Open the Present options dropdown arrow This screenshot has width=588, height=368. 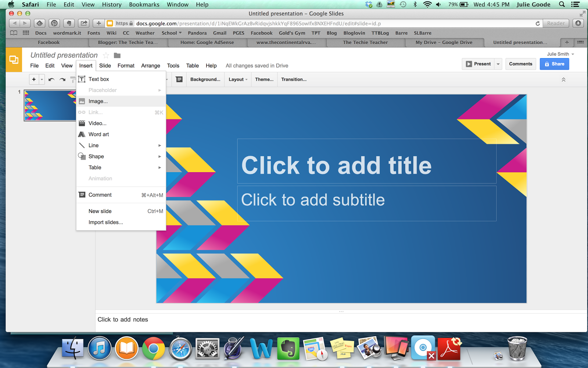pos(498,64)
